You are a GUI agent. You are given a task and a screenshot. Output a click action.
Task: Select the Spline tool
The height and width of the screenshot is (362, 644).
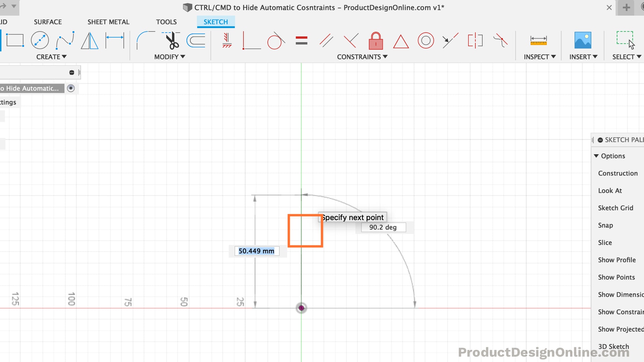pyautogui.click(x=65, y=41)
